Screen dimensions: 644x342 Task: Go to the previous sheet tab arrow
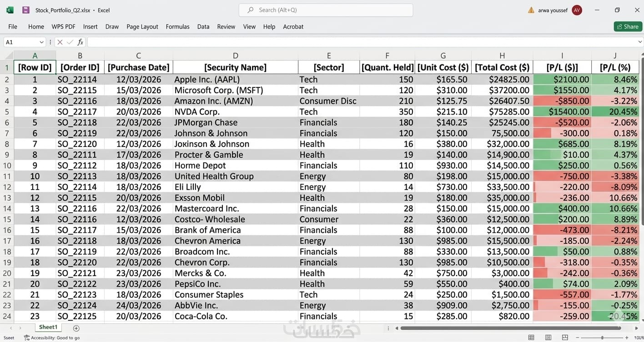pyautogui.click(x=11, y=328)
